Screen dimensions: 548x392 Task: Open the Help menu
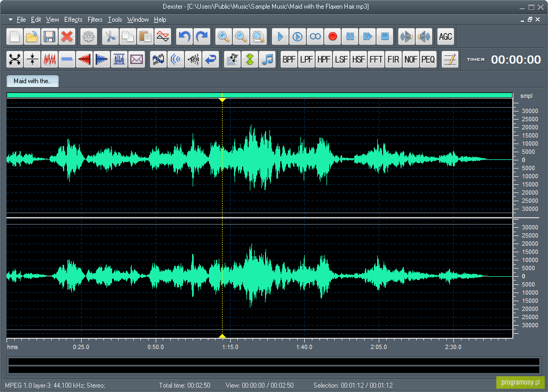click(160, 20)
